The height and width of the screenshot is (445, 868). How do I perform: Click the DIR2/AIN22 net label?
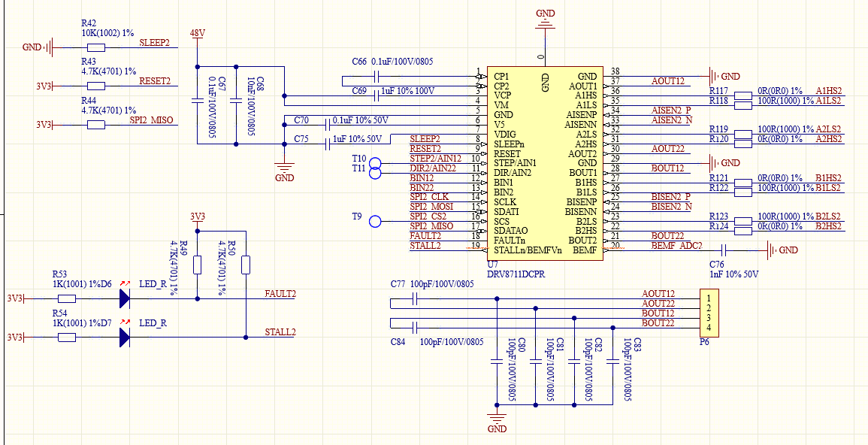[433, 168]
